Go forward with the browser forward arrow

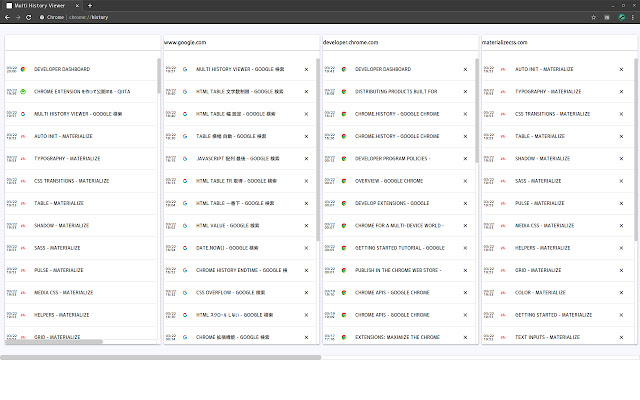pyautogui.click(x=18, y=17)
